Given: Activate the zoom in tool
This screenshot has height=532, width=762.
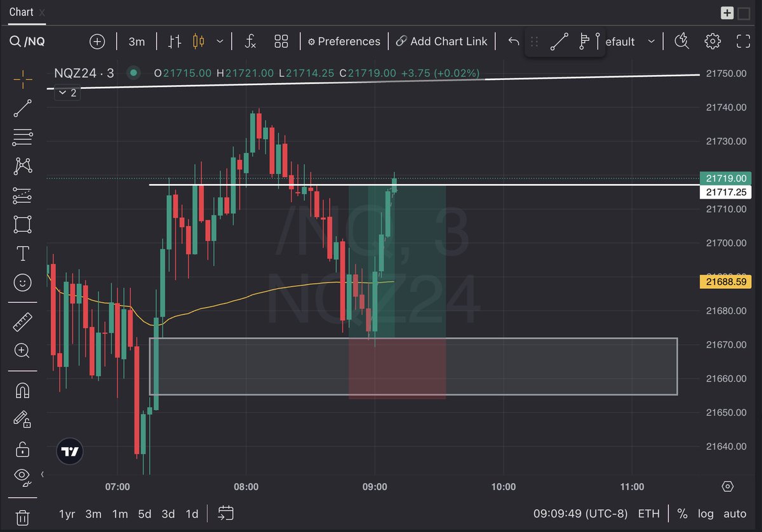Looking at the screenshot, I should coord(23,350).
